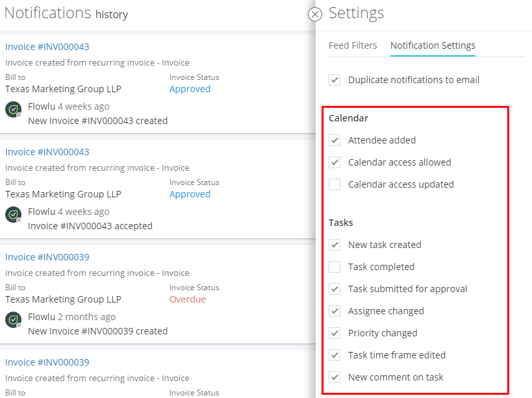
Task: Switch to the Feed Filters tab
Action: 353,45
